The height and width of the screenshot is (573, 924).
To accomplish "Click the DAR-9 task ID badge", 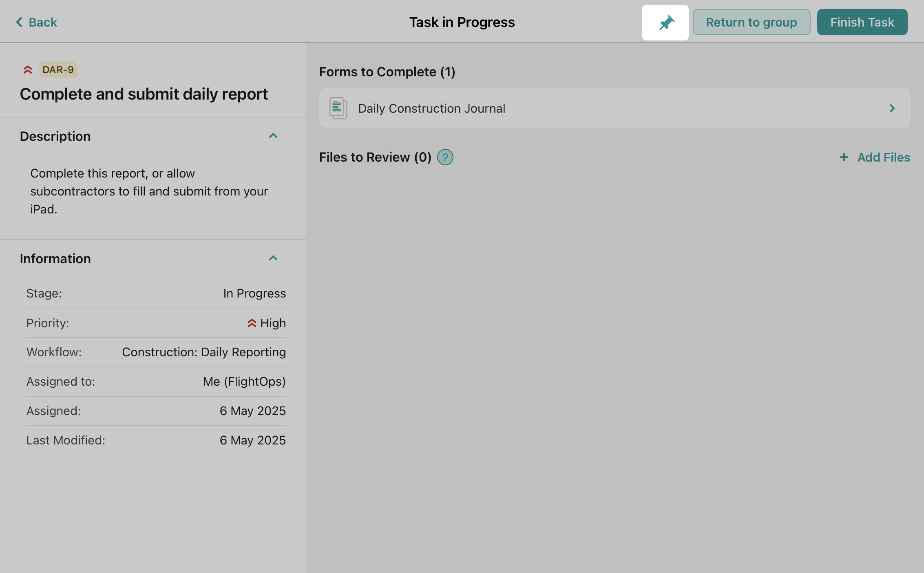I will [x=58, y=70].
